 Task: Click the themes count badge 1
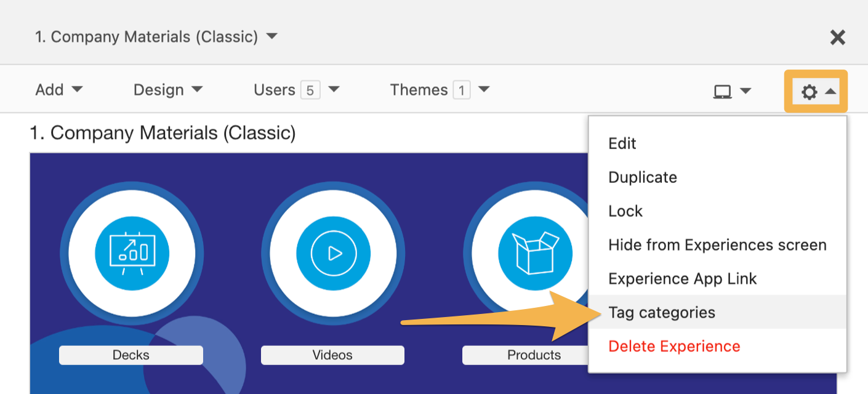[461, 90]
